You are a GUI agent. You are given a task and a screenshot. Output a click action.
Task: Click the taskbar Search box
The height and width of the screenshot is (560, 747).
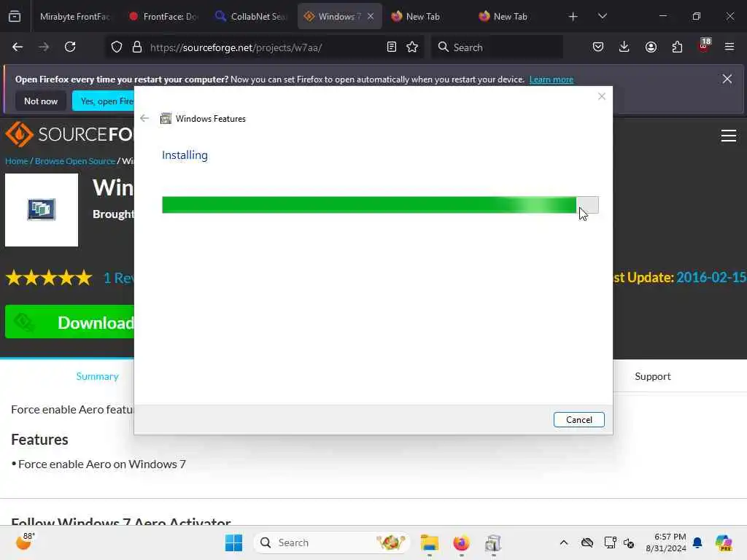pos(331,542)
